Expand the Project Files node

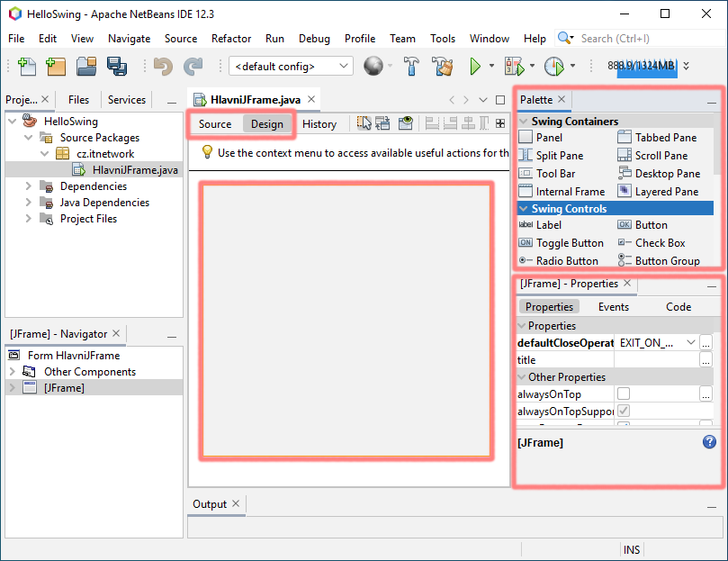(28, 219)
